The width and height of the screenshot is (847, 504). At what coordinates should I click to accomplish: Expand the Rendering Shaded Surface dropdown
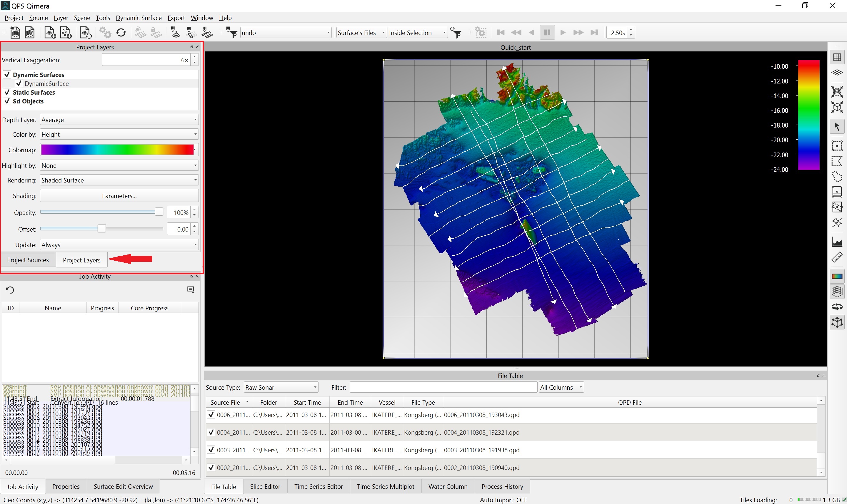[119, 180]
